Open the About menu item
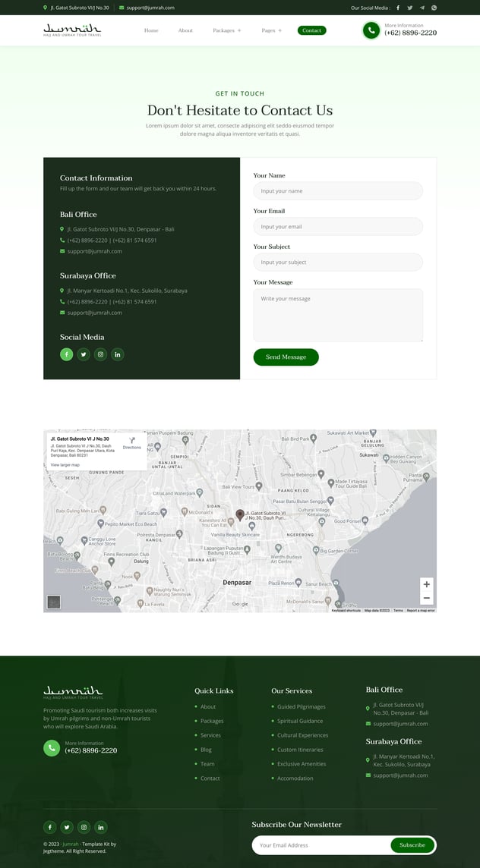Viewport: 480px width, 868px height. pos(185,30)
